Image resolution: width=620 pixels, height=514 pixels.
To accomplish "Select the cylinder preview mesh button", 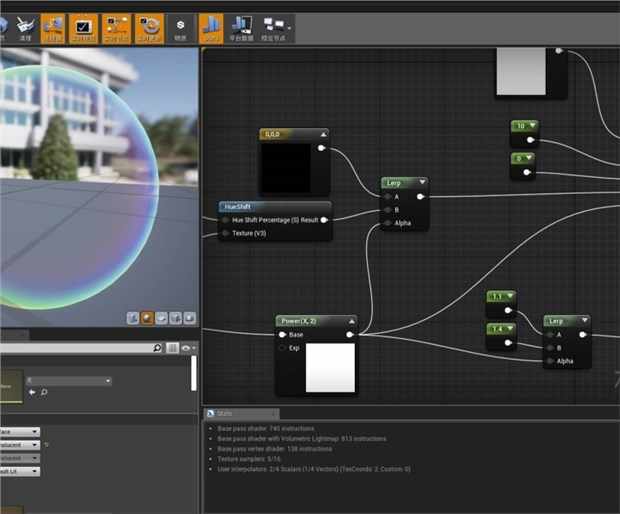I will point(133,318).
